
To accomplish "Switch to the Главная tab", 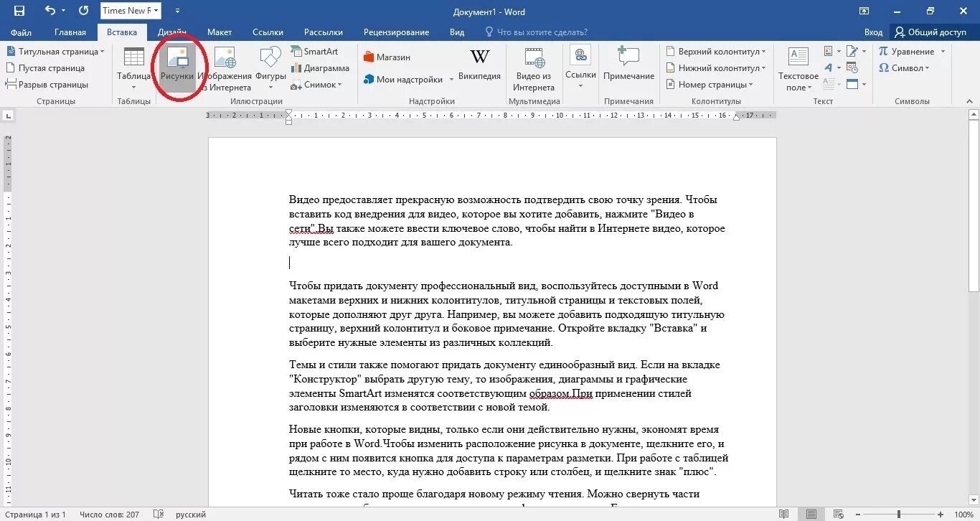I will point(70,32).
